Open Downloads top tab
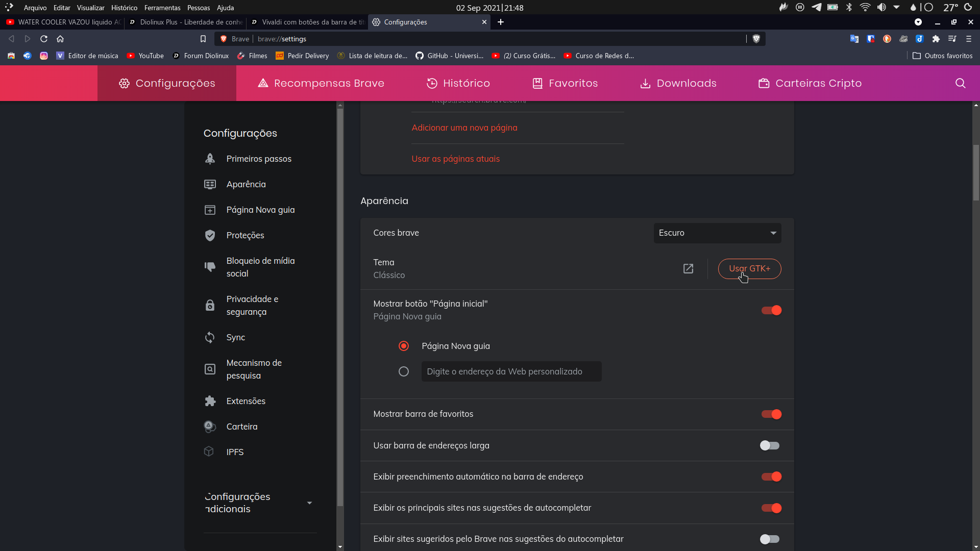Screen dimensions: 980x551 [x=678, y=83]
